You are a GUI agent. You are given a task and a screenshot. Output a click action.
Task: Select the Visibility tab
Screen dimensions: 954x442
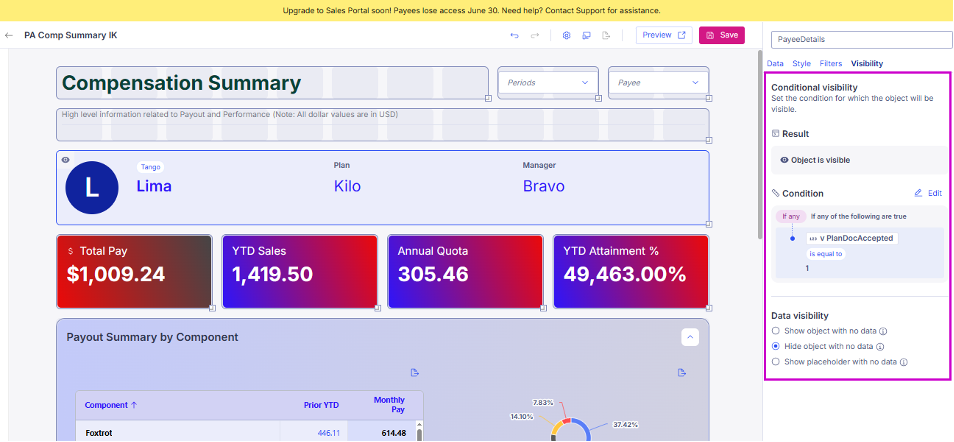[867, 63]
